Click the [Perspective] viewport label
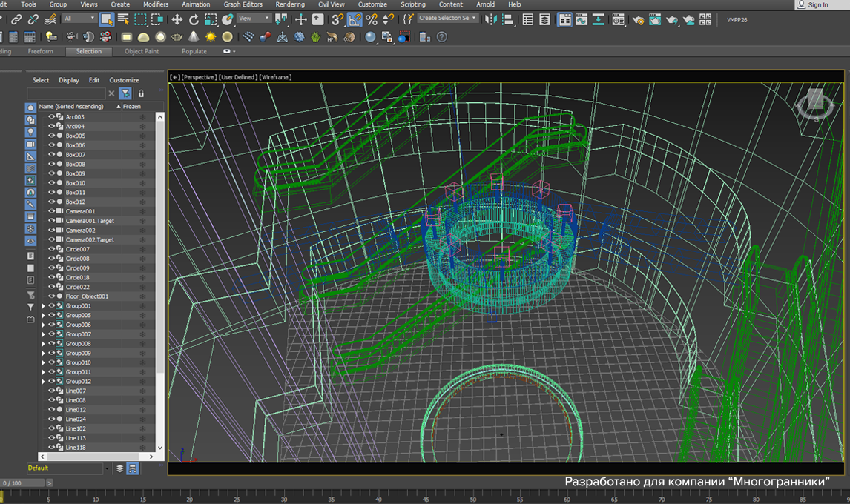Screen dimensions: 850x504 coord(199,77)
